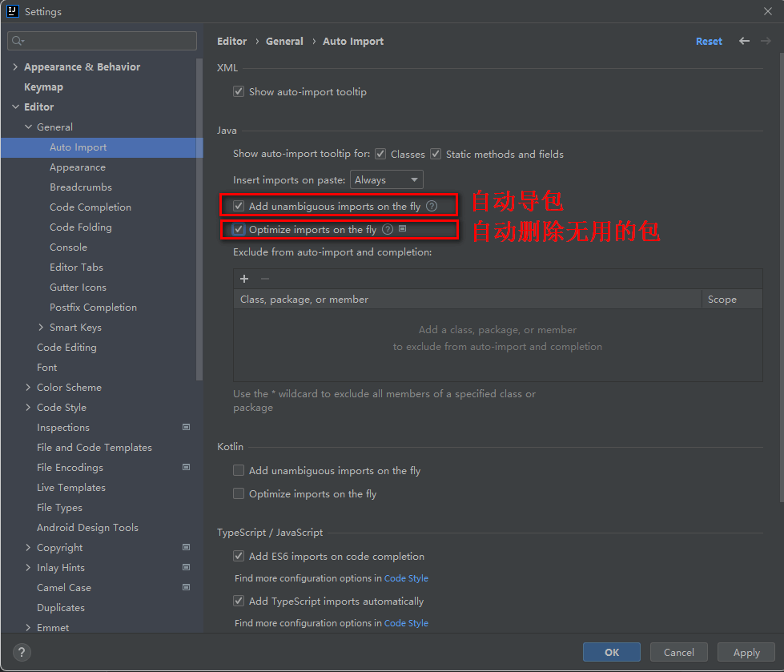This screenshot has width=784, height=672.
Task: Click project-level icon beside Optimize imports on the fly
Action: click(x=403, y=228)
